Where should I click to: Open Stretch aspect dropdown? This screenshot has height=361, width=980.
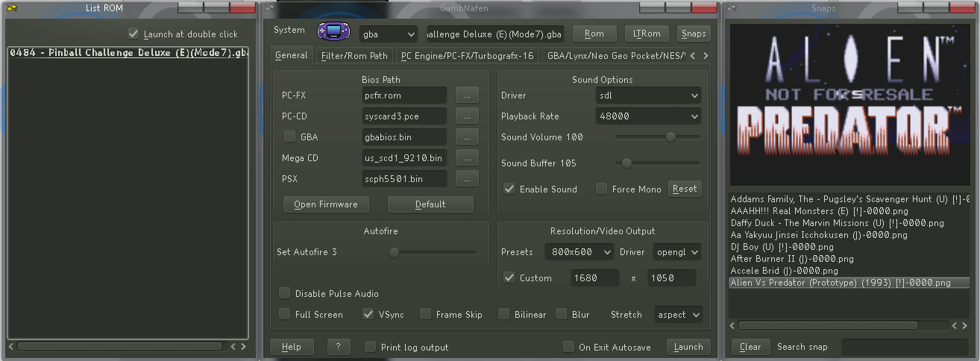(x=678, y=315)
